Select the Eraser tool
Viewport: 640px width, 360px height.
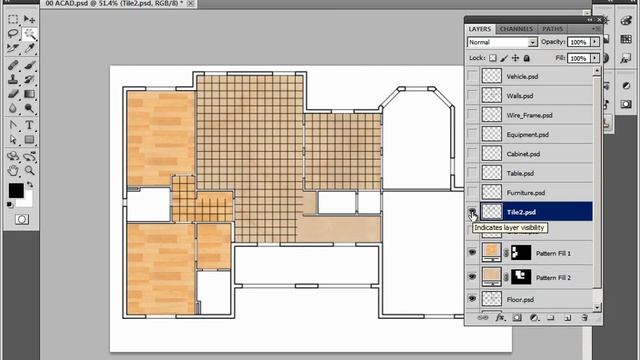pos(13,94)
